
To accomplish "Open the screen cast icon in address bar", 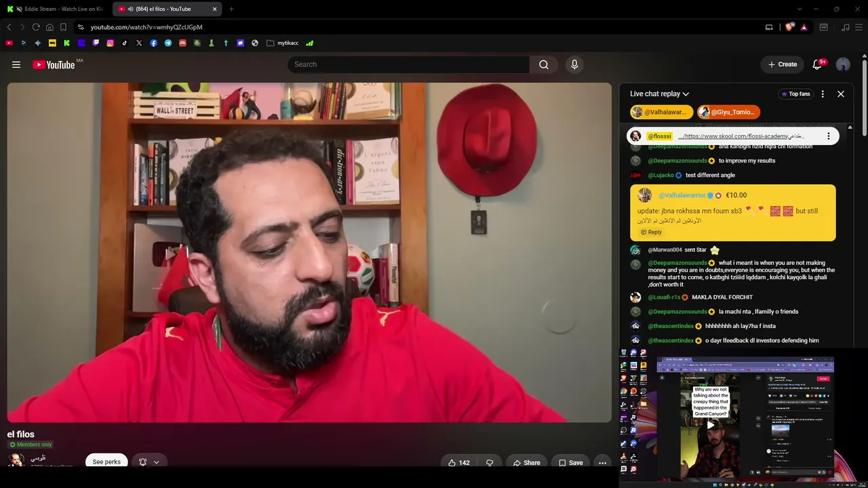I will (x=769, y=27).
